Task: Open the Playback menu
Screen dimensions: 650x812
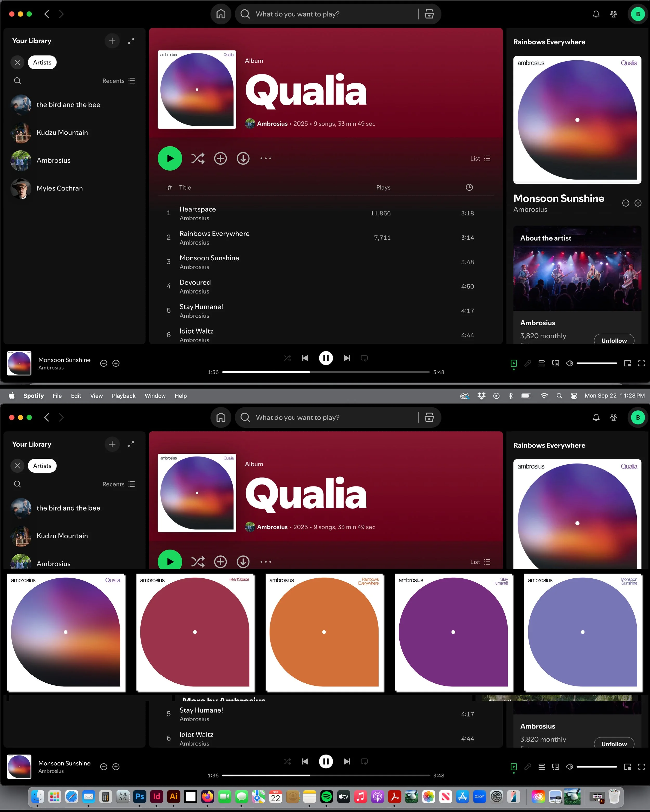Action: (x=123, y=396)
